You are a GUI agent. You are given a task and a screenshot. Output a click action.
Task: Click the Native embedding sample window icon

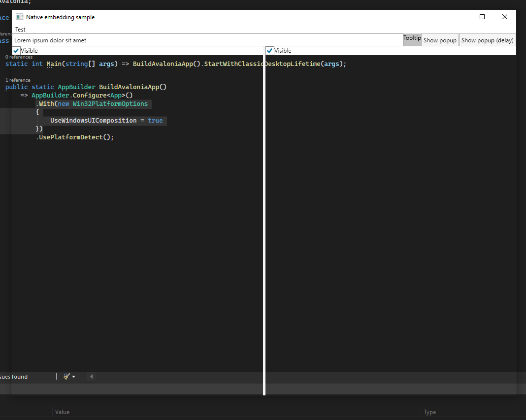coord(18,16)
